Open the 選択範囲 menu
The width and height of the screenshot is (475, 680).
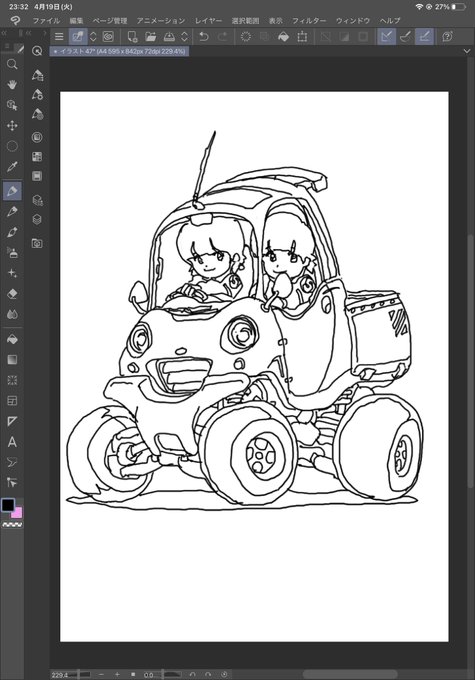[x=245, y=20]
